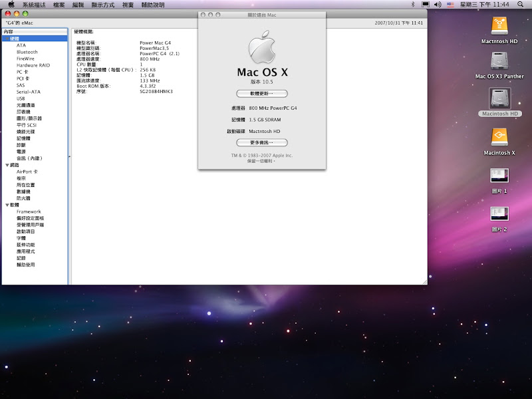Click the System Profiler window resize corner
Image resolution: width=532 pixels, height=399 pixels.
coord(424,281)
